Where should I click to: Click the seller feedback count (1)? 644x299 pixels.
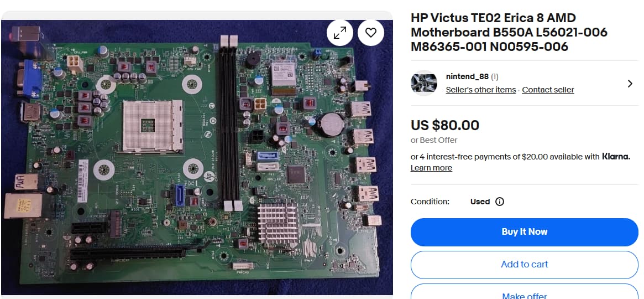(x=495, y=76)
